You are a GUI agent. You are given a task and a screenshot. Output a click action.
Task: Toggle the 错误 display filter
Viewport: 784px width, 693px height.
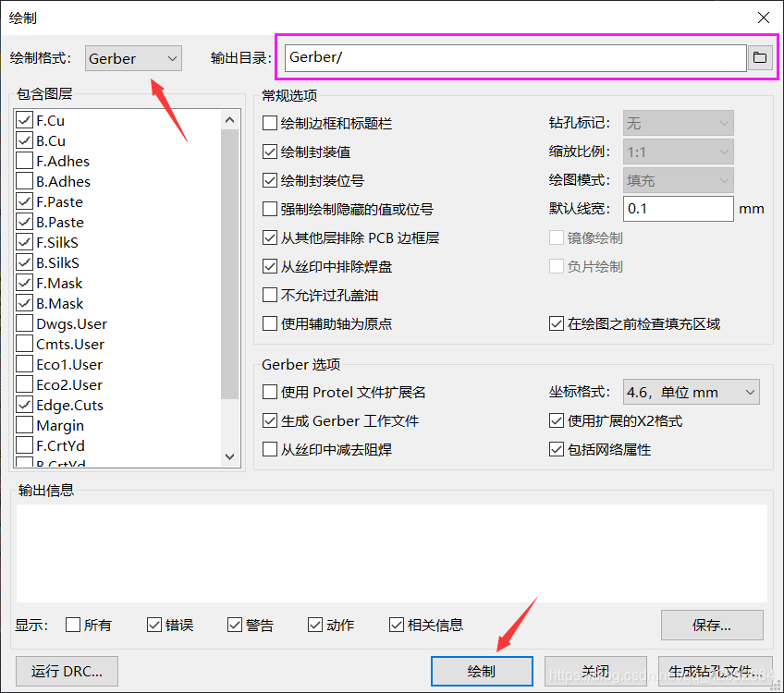coord(154,625)
